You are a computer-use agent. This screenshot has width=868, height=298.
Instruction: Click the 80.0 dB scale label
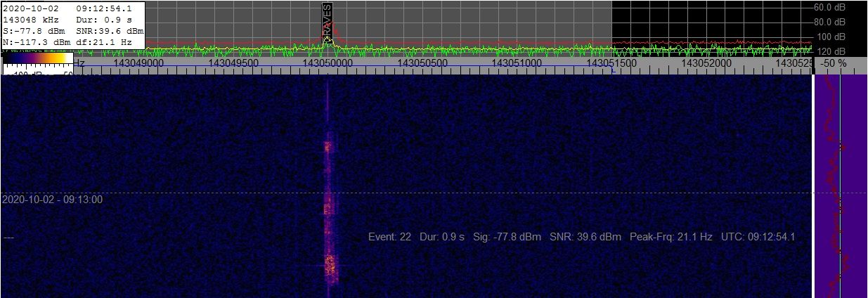pyautogui.click(x=831, y=22)
